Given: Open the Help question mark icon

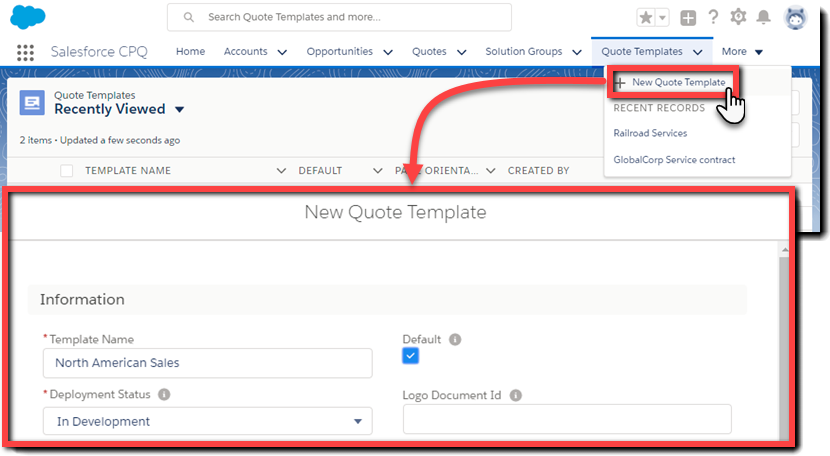Looking at the screenshot, I should 713,17.
